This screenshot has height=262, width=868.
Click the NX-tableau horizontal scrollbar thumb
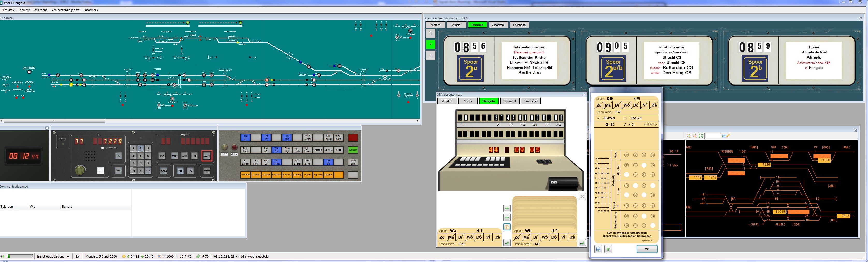tap(54, 121)
